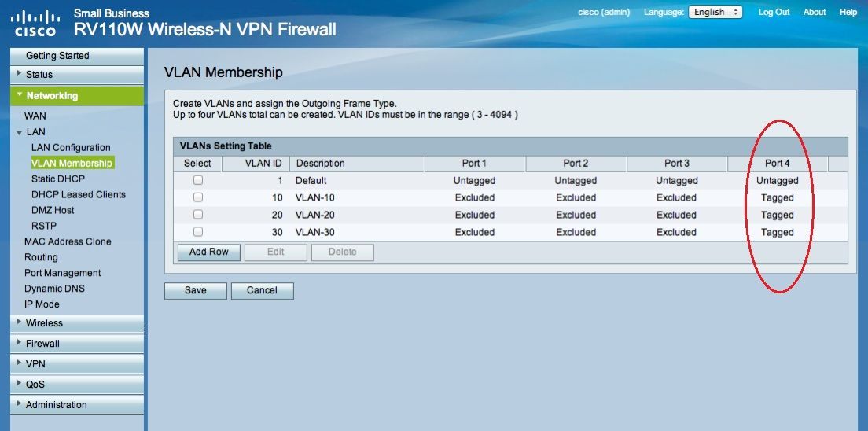Cancel the VLAN changes
The image size is (868, 431).
tap(263, 291)
